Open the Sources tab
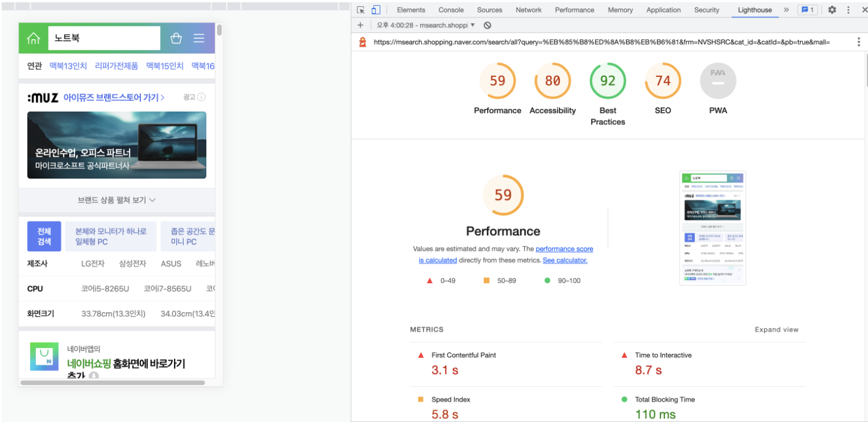This screenshot has width=868, height=422. 489,10
